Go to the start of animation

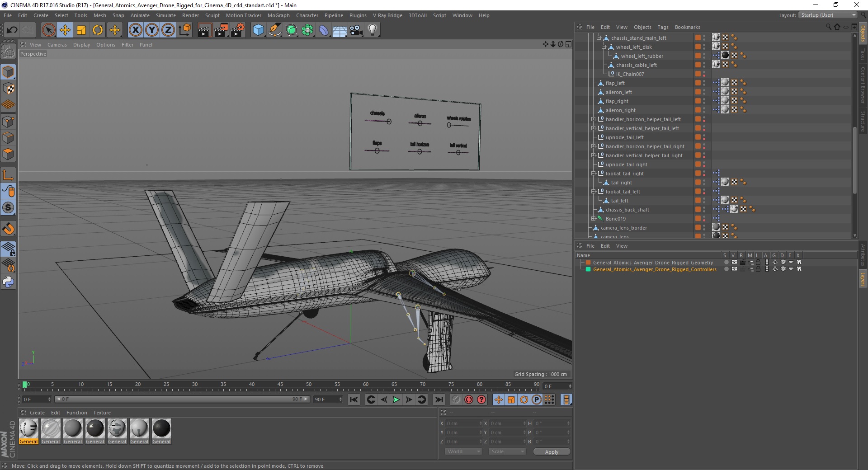click(x=354, y=399)
